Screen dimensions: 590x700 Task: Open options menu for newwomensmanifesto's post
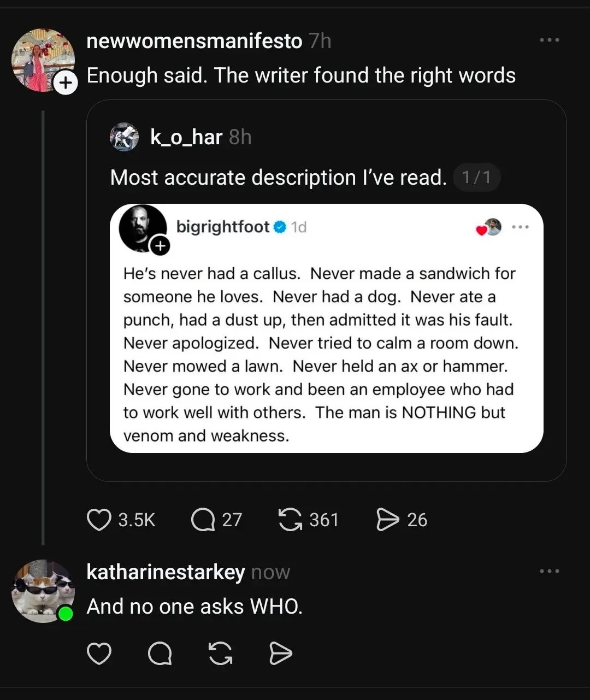click(550, 39)
